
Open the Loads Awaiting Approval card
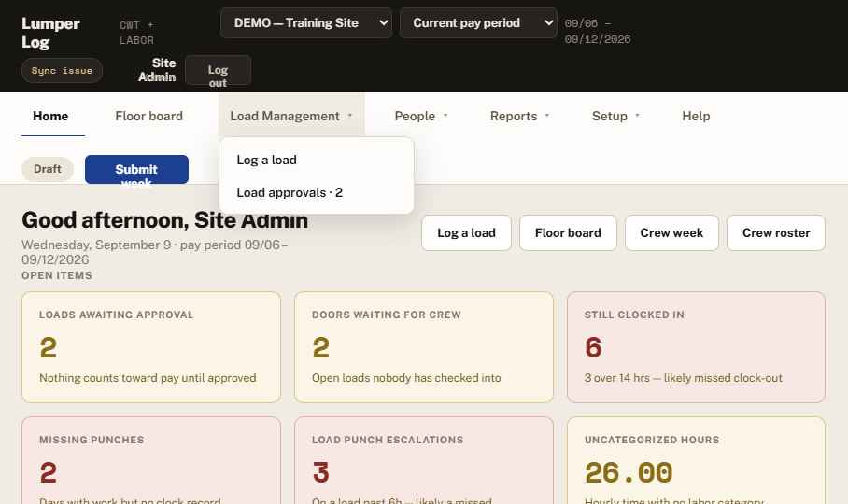pos(151,347)
